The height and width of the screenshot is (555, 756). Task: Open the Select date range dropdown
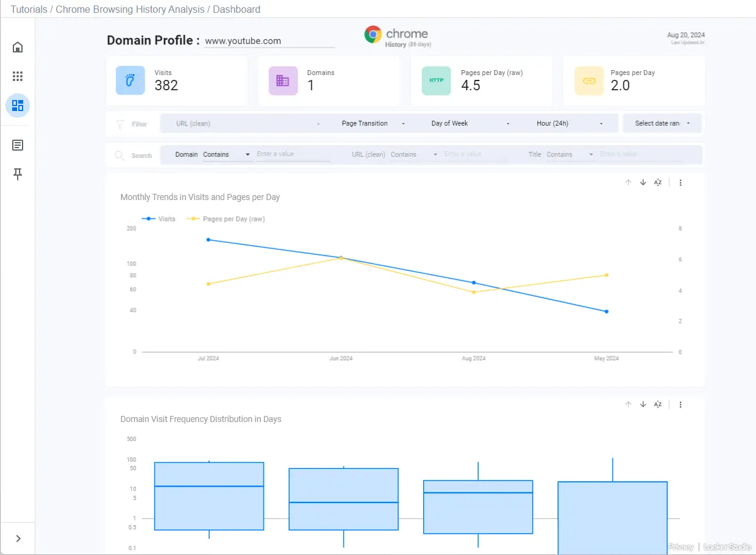(662, 123)
